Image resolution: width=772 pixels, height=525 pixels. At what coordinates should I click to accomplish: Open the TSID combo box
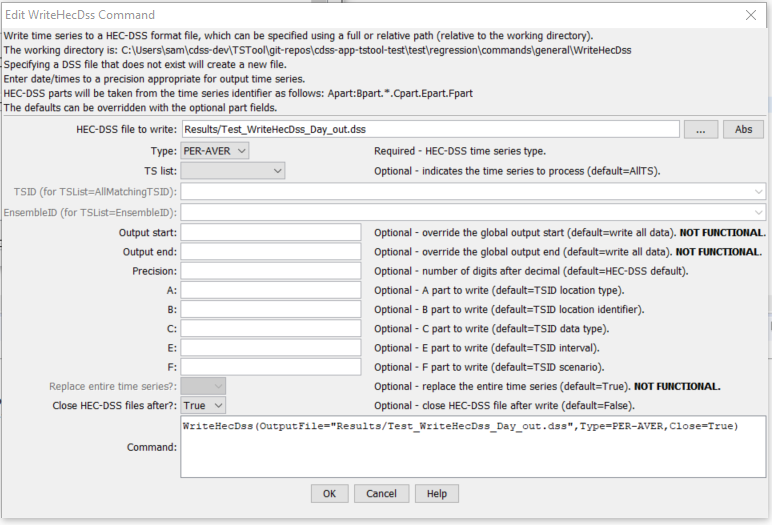click(473, 191)
